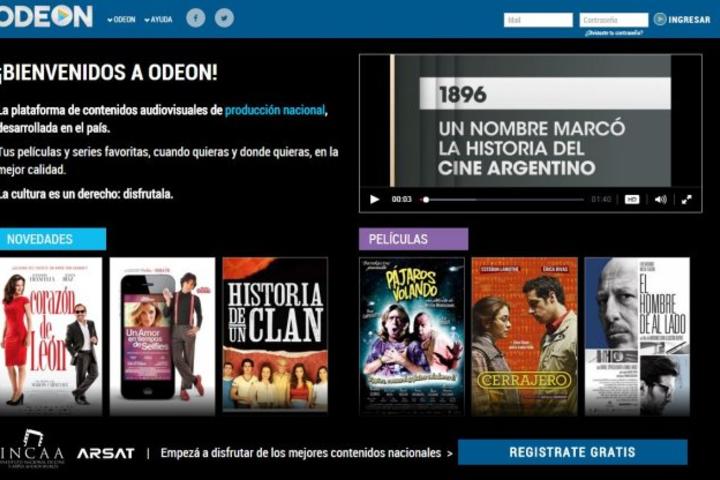
Task: Click the ¡BIENVENIDOS A ODEON! heading
Action: click(x=108, y=73)
